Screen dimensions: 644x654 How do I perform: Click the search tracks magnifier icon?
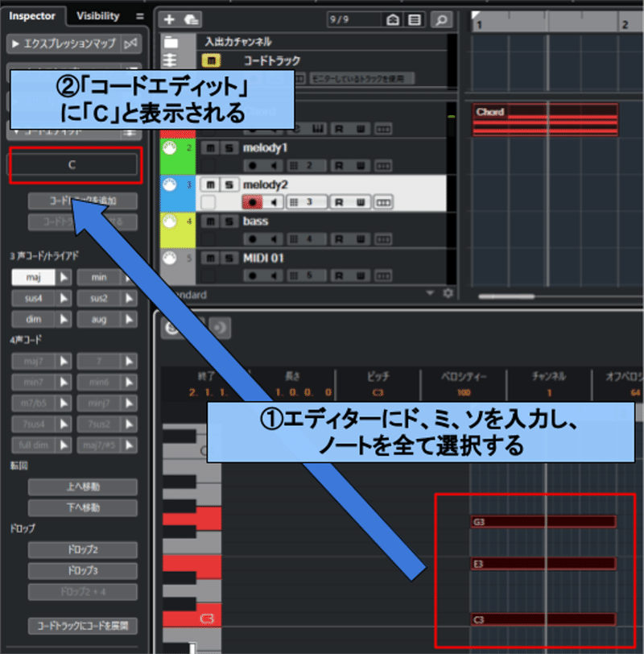point(441,19)
